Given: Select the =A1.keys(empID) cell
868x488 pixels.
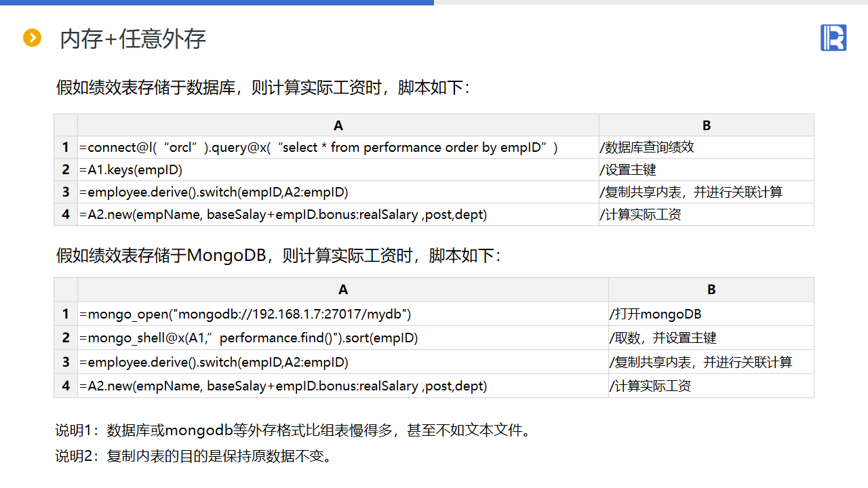Looking at the screenshot, I should (131, 170).
